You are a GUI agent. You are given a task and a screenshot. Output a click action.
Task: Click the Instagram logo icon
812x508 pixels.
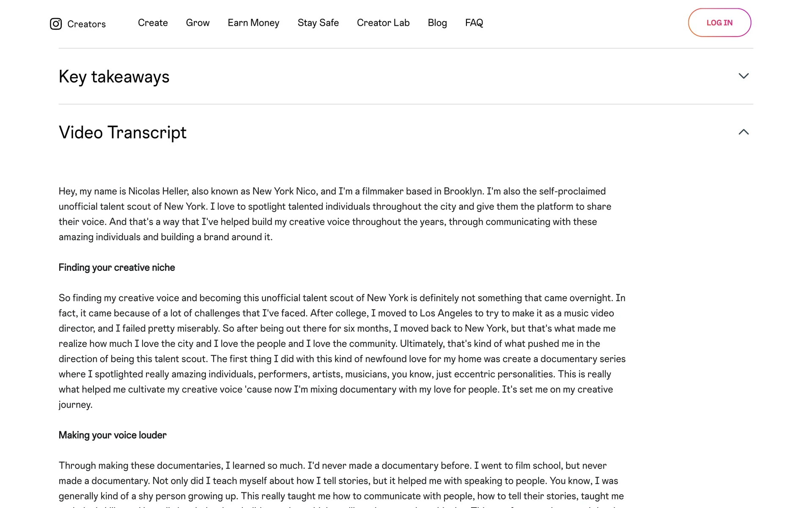56,24
